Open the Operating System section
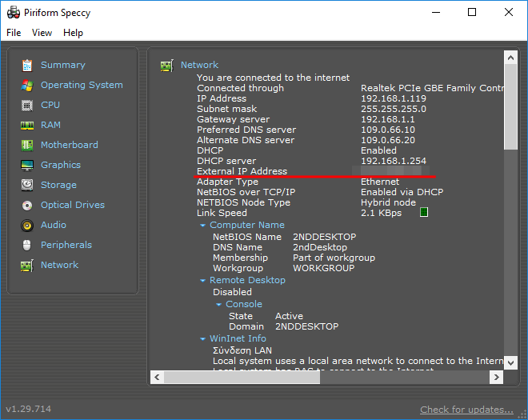 82,85
